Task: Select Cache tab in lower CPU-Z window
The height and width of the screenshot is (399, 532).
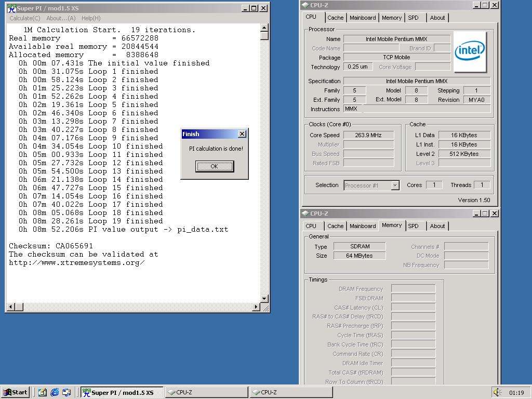Action: (335, 226)
